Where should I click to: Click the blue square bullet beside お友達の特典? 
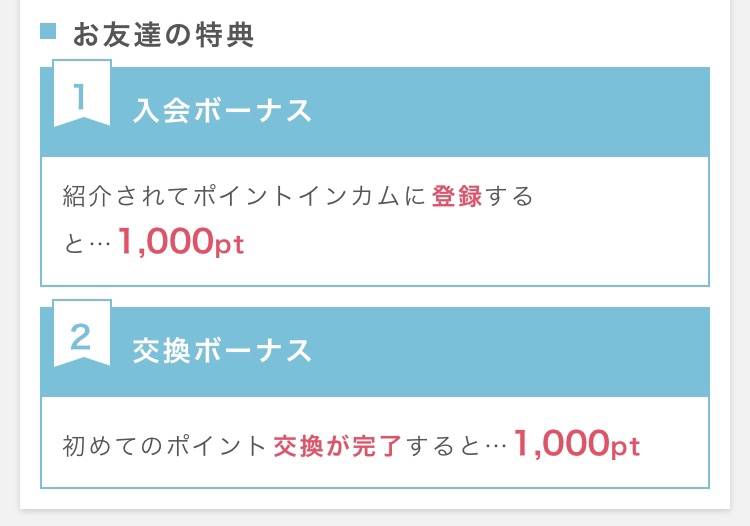48,31
